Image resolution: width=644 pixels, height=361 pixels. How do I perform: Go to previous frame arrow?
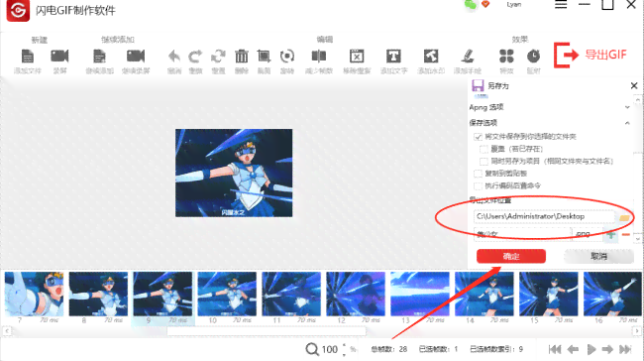pyautogui.click(x=573, y=349)
